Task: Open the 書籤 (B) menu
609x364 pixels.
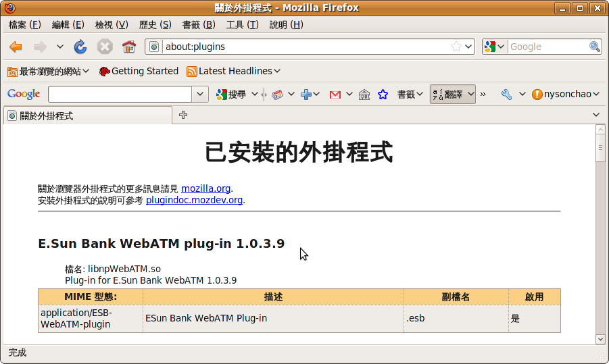Action: pyautogui.click(x=199, y=25)
